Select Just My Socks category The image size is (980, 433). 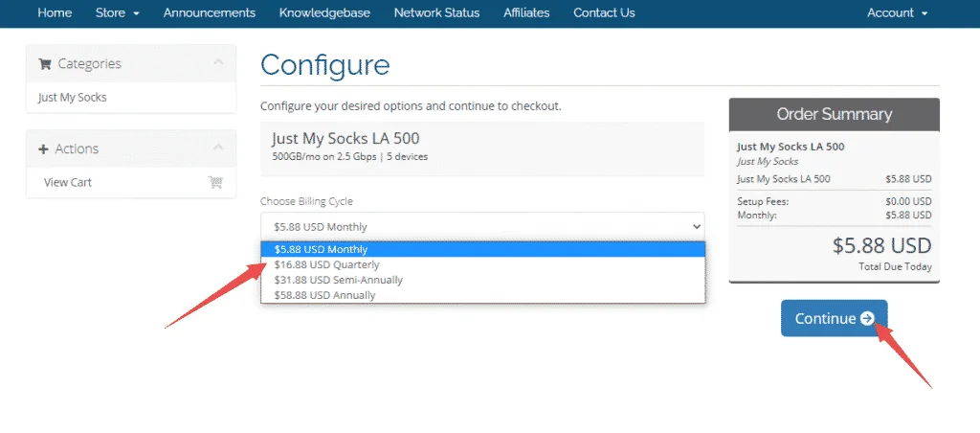tap(73, 98)
